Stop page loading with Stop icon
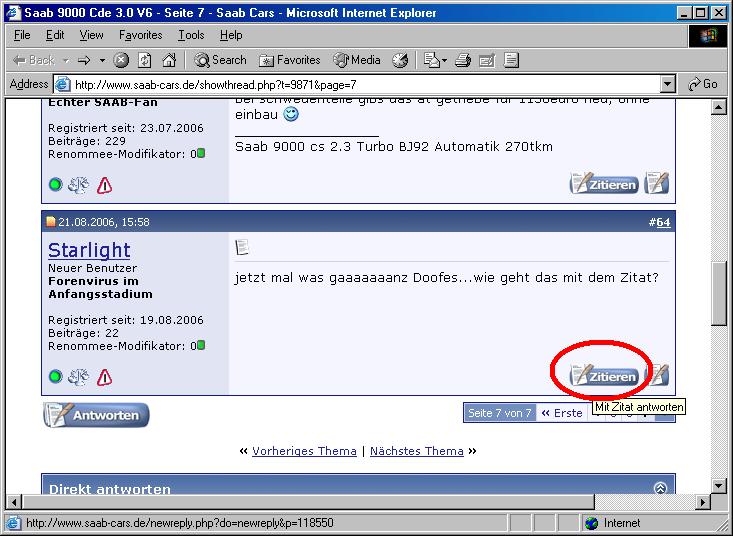 pos(121,60)
